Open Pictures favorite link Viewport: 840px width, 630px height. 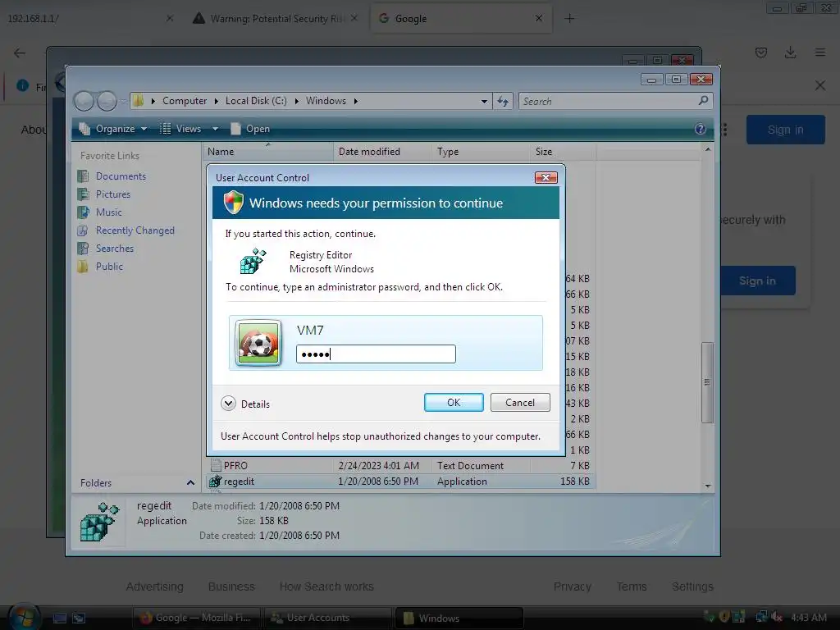click(113, 194)
